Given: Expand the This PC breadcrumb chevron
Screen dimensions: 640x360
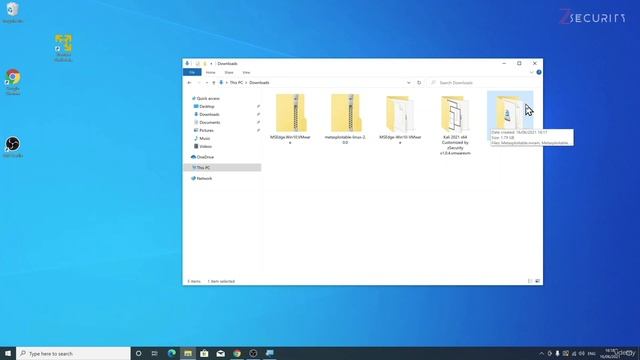Looking at the screenshot, I should (x=246, y=82).
